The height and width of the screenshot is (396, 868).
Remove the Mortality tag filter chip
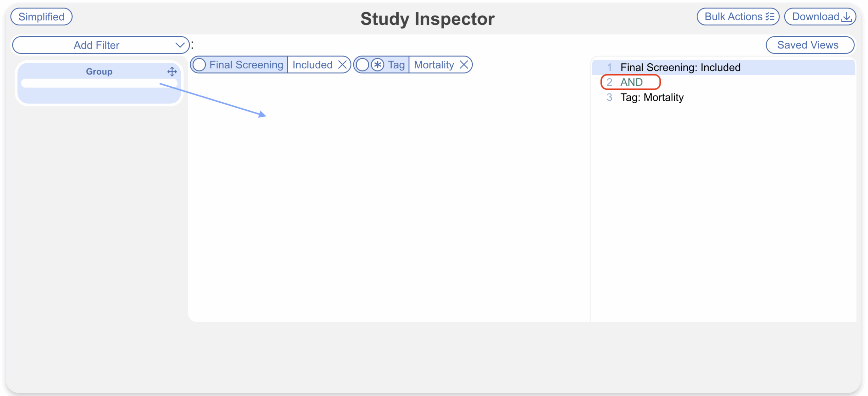464,65
